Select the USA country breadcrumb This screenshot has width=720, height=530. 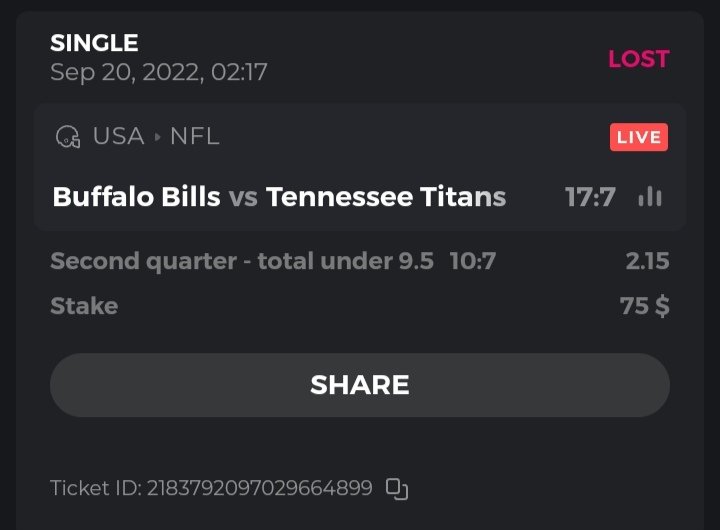(118, 137)
